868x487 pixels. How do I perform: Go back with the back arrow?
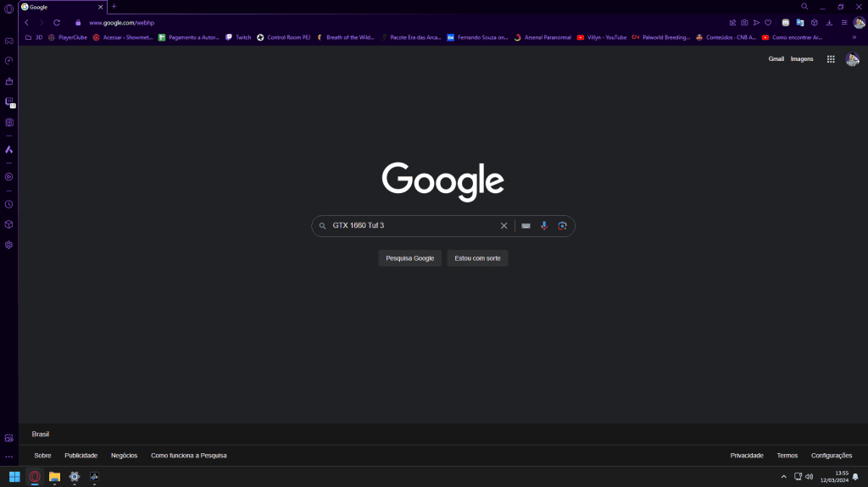coord(26,23)
